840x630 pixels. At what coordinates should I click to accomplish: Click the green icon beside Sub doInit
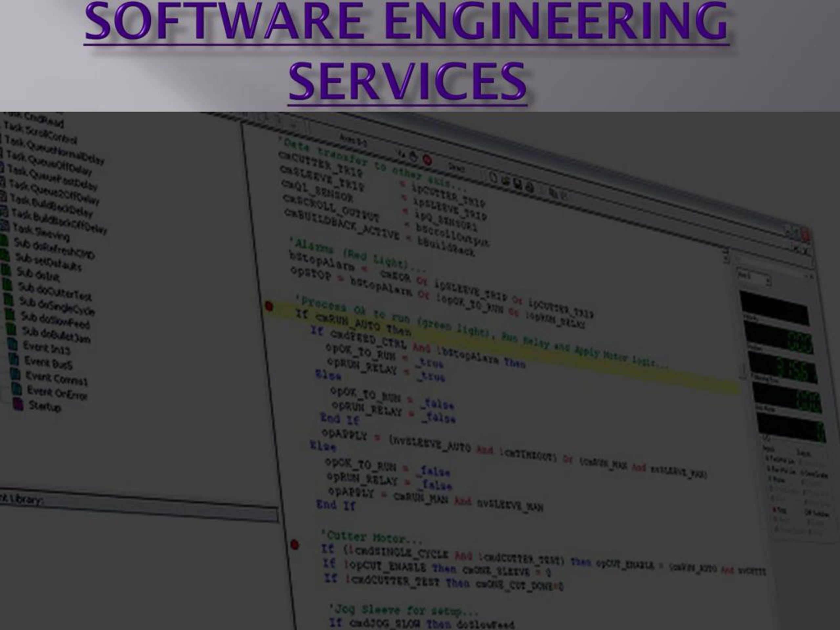coord(7,270)
